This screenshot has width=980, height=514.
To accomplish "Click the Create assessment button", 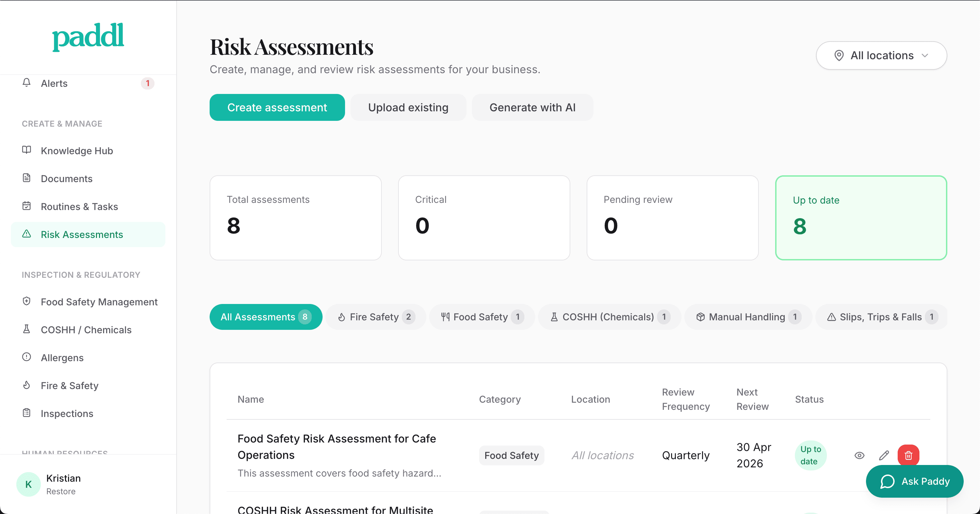I will coord(277,107).
